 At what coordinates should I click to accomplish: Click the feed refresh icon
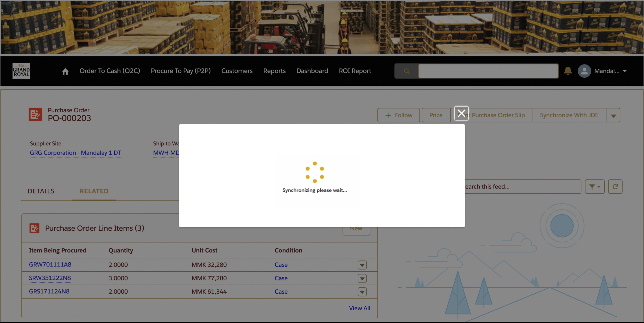615,187
